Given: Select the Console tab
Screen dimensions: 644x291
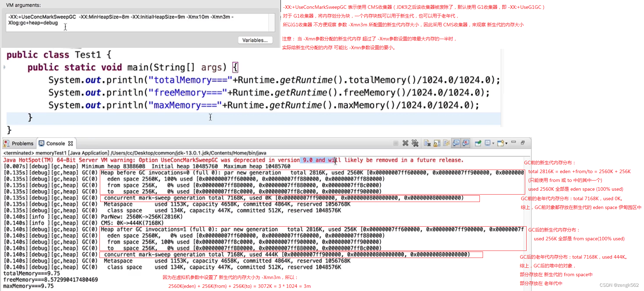Looking at the screenshot, I should (56, 144).
